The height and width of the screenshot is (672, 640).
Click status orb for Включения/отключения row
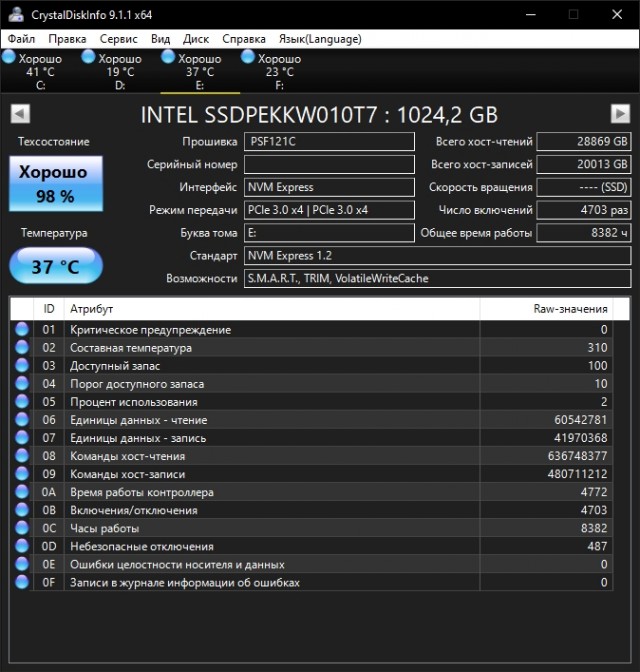coord(22,510)
